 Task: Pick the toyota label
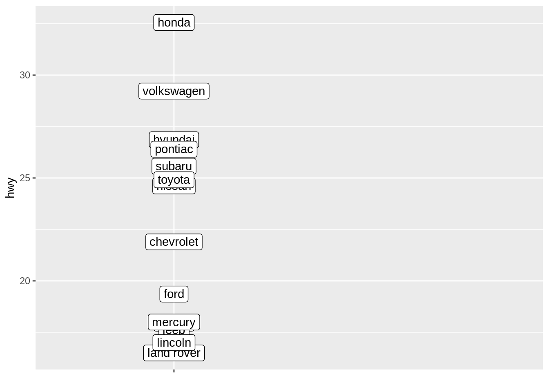point(174,180)
